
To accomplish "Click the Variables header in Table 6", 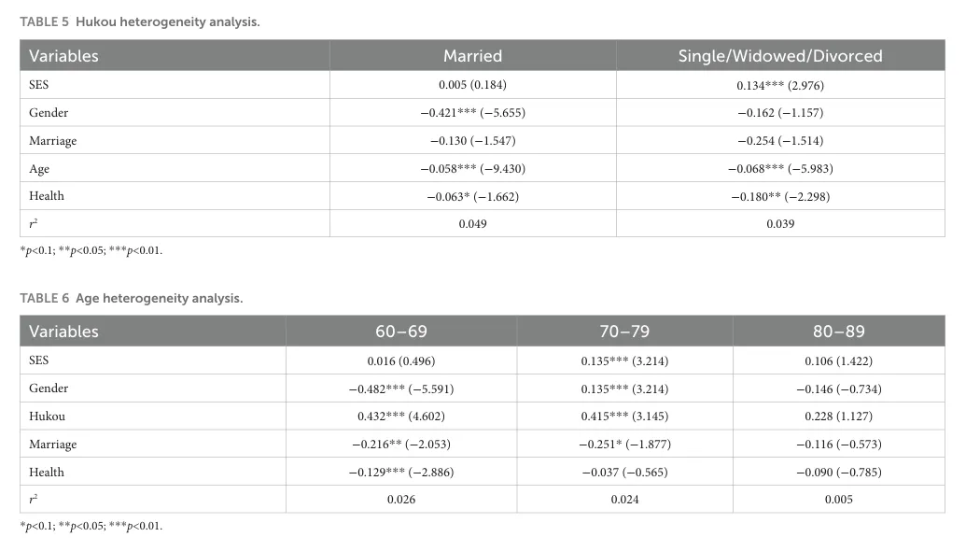I will click(63, 332).
